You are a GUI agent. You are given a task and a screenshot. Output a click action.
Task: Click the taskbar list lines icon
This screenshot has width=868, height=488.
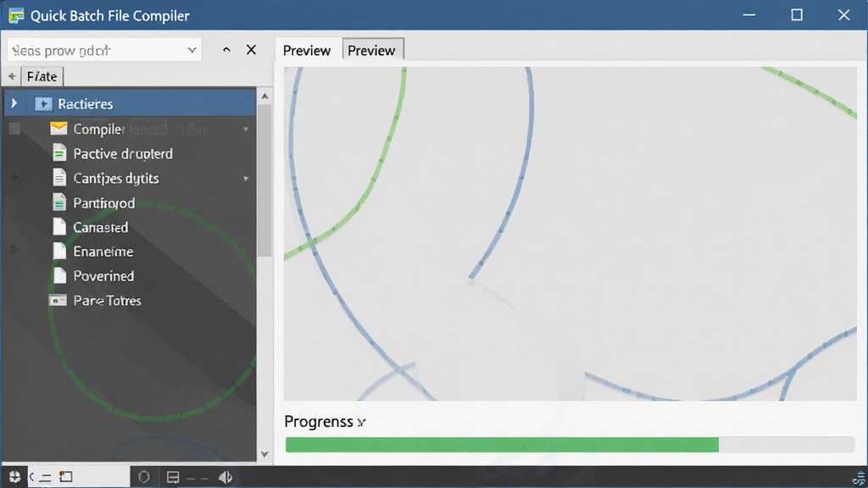coord(46,478)
